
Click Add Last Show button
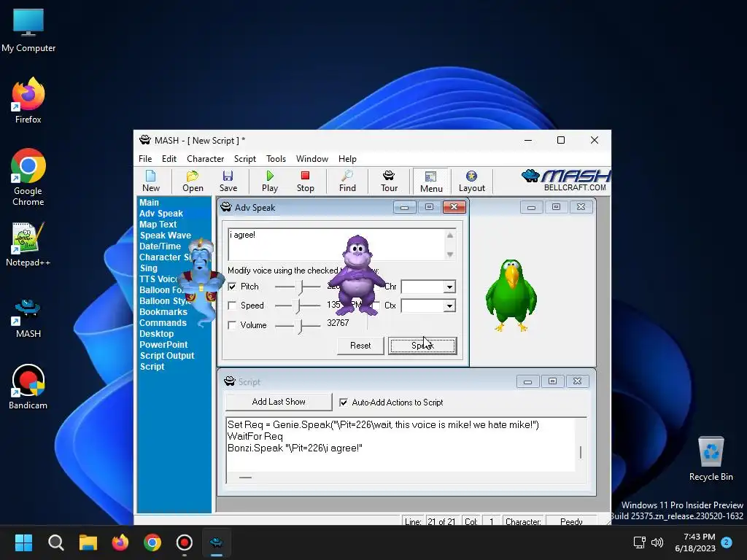[279, 402]
